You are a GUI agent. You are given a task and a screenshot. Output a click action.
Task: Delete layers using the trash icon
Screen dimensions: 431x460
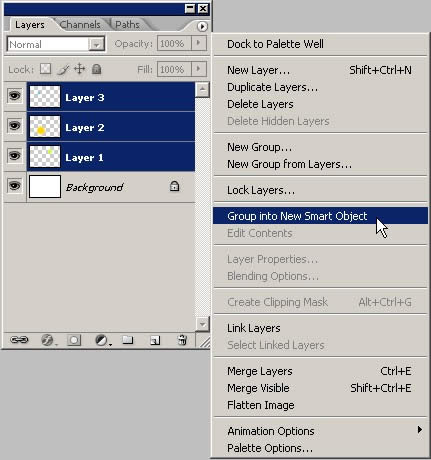click(182, 340)
